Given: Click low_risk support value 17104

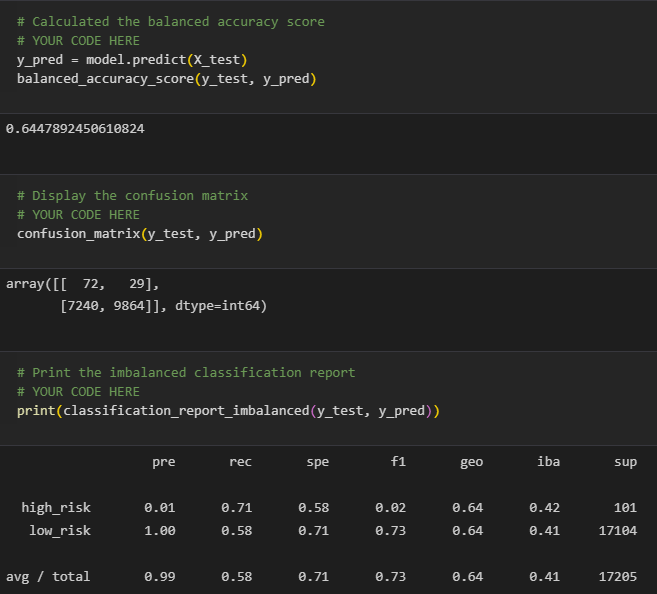Looking at the screenshot, I should [618, 531].
